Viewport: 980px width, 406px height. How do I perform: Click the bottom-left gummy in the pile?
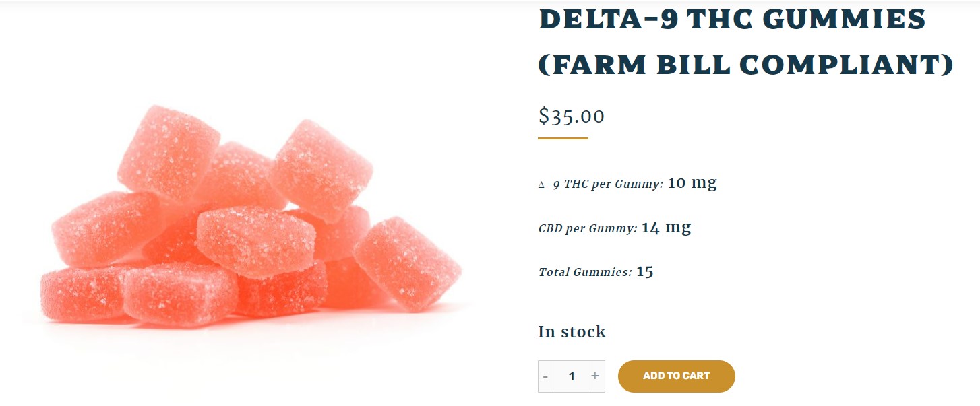(x=81, y=293)
